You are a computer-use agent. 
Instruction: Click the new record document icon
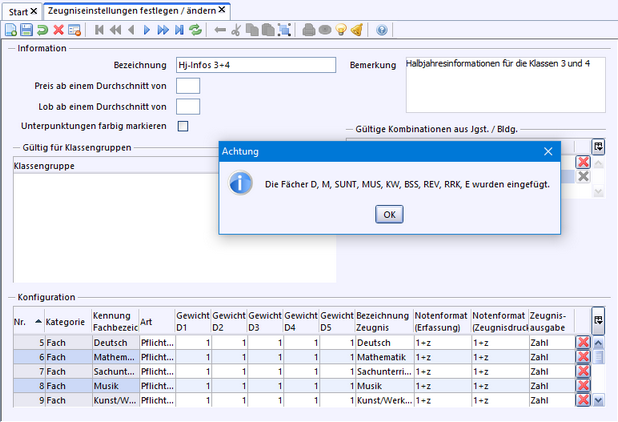(x=11, y=30)
